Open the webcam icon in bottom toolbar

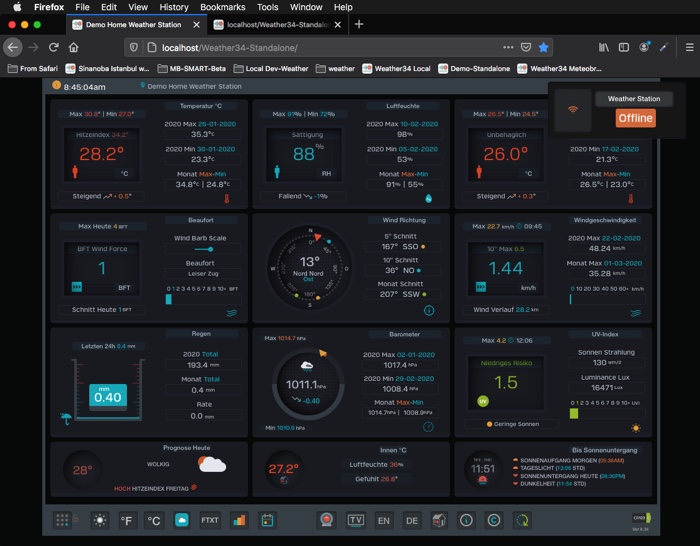327,520
